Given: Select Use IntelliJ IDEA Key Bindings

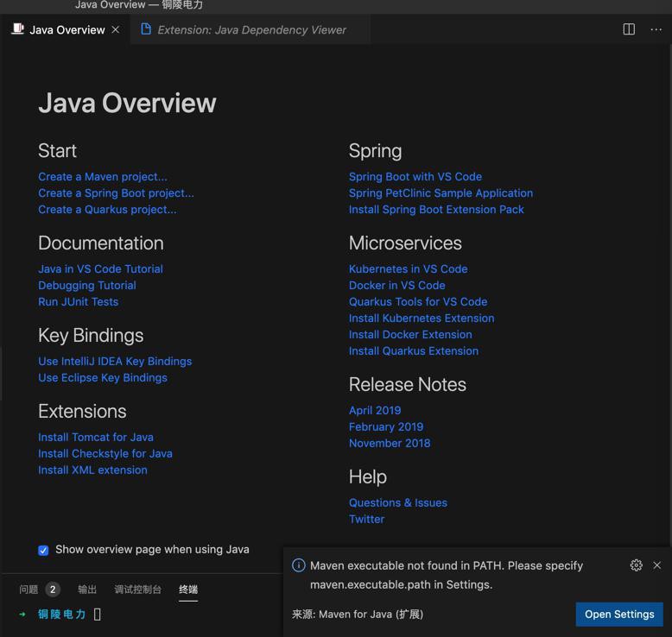Looking at the screenshot, I should pos(115,362).
